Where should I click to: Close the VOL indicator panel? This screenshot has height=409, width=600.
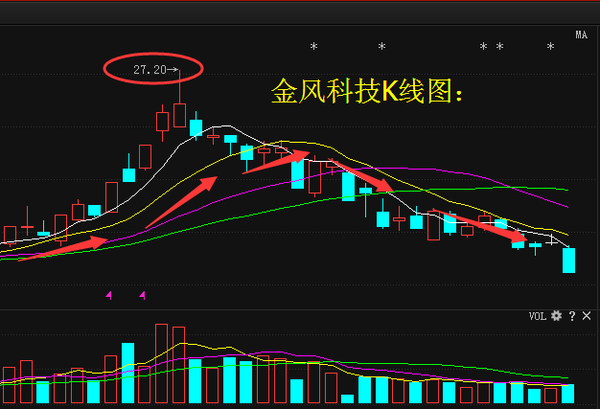coord(587,316)
